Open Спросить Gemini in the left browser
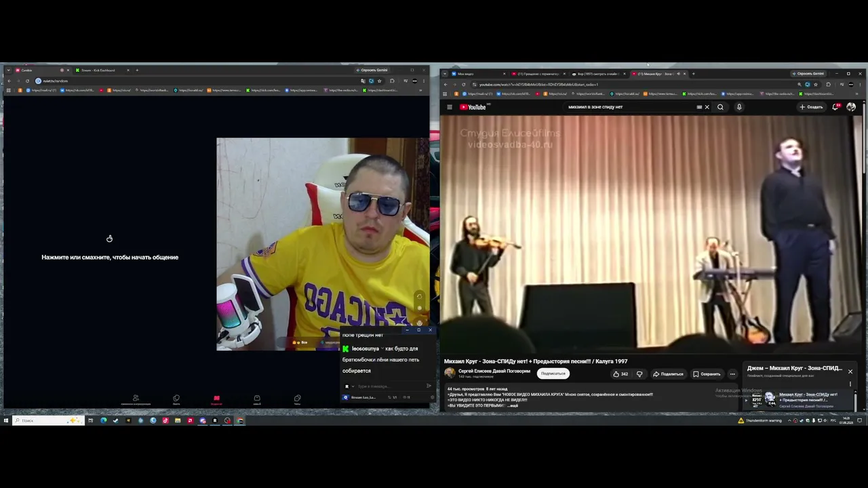 pos(372,70)
